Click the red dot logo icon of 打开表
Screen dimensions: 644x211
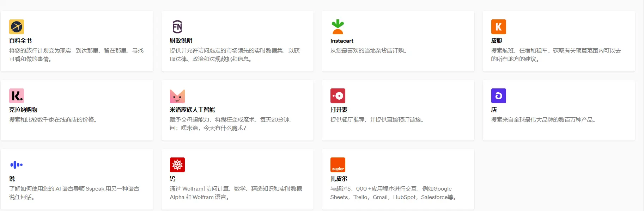338,96
